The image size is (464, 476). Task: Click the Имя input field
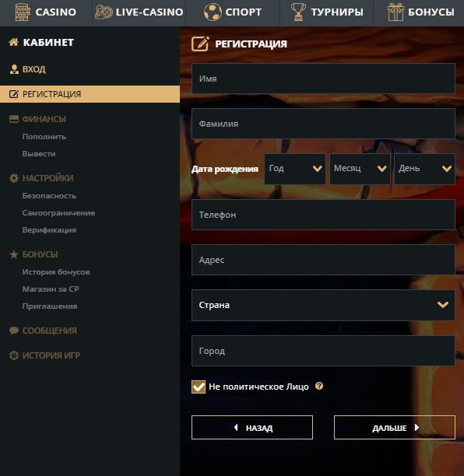(323, 79)
